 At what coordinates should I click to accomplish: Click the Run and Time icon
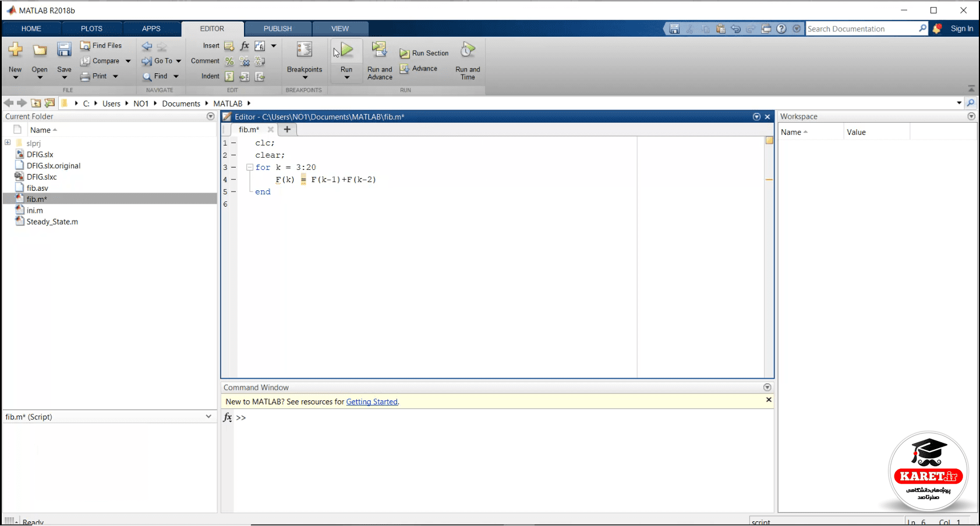tap(468, 50)
